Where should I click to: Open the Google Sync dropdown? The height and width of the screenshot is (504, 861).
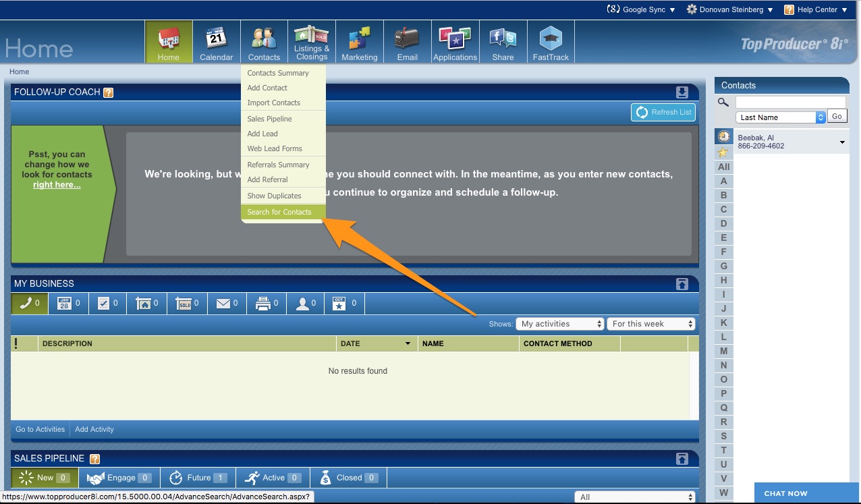coord(641,9)
